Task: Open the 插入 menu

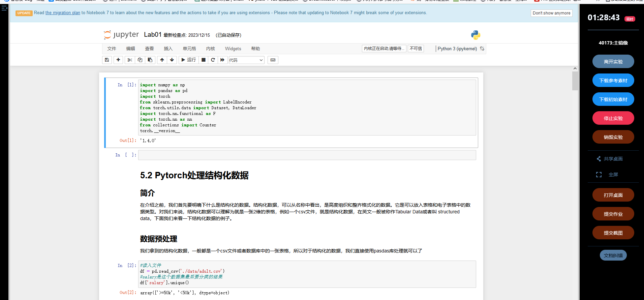Action: tap(168, 49)
